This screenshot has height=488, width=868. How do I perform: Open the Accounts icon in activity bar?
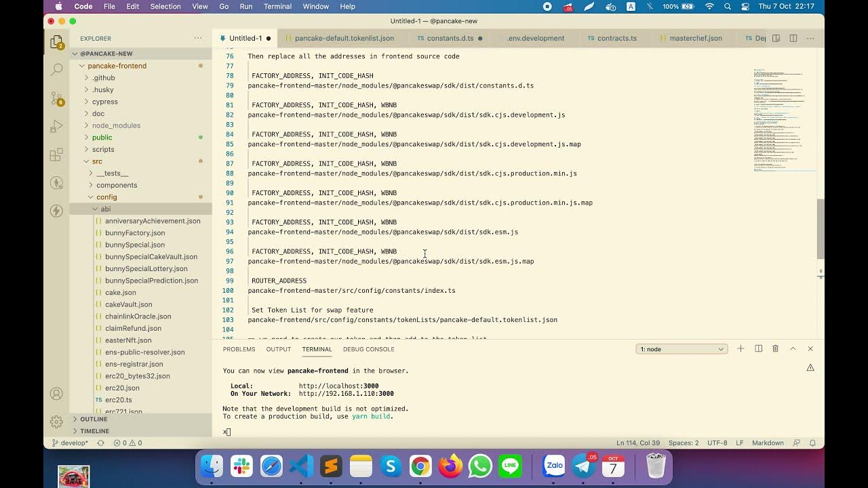click(57, 394)
